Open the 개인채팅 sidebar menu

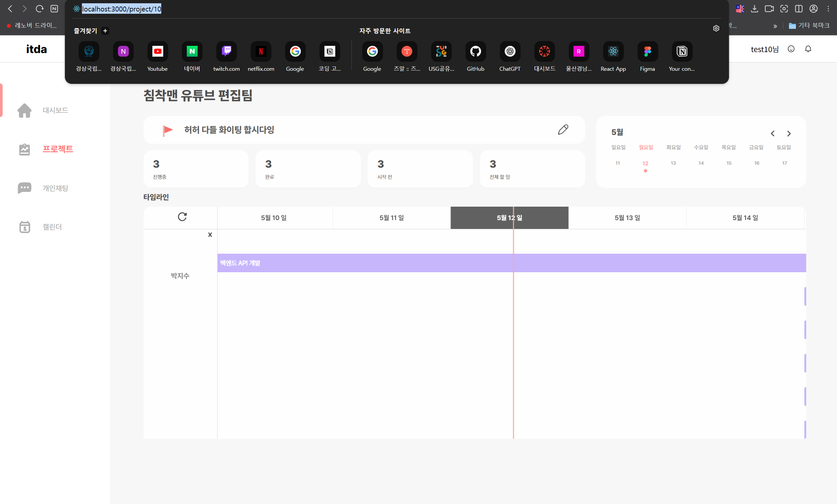point(55,188)
